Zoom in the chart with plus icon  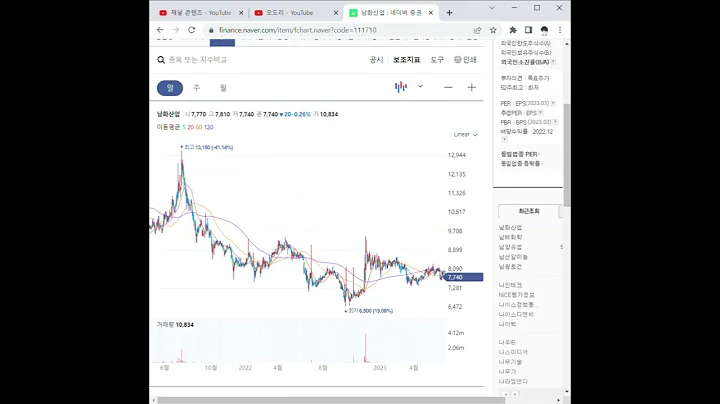[472, 87]
